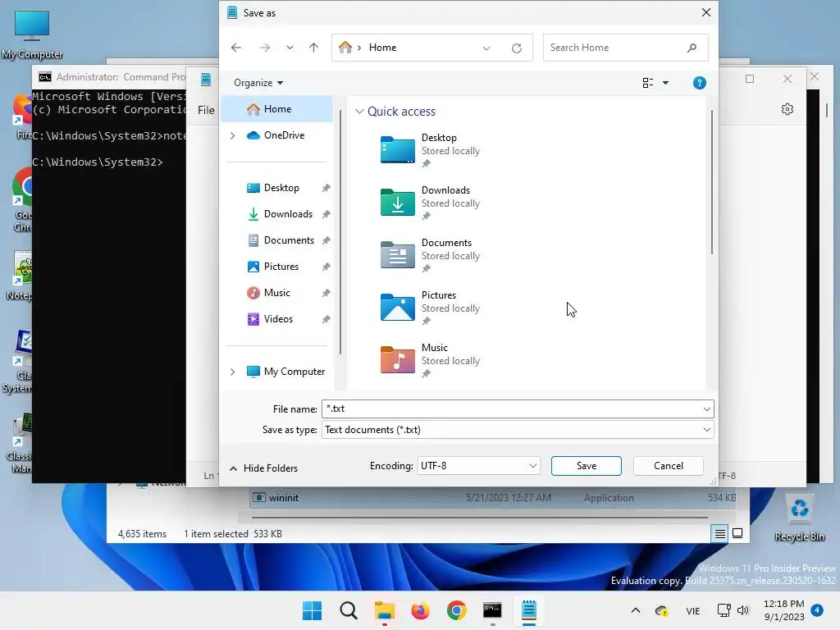
Task: Select the Pictures folder in Quick access
Action: tap(431, 308)
